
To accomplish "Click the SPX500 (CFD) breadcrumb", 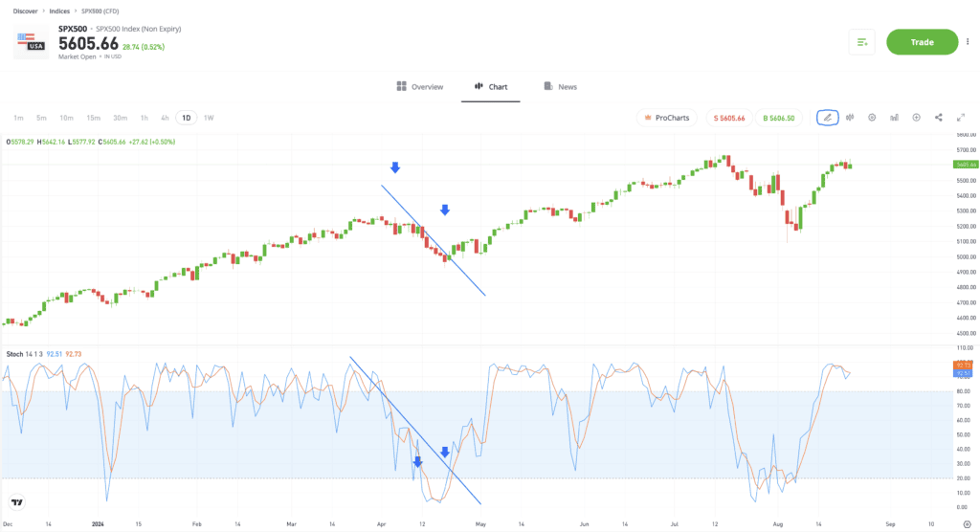I will 100,11.
